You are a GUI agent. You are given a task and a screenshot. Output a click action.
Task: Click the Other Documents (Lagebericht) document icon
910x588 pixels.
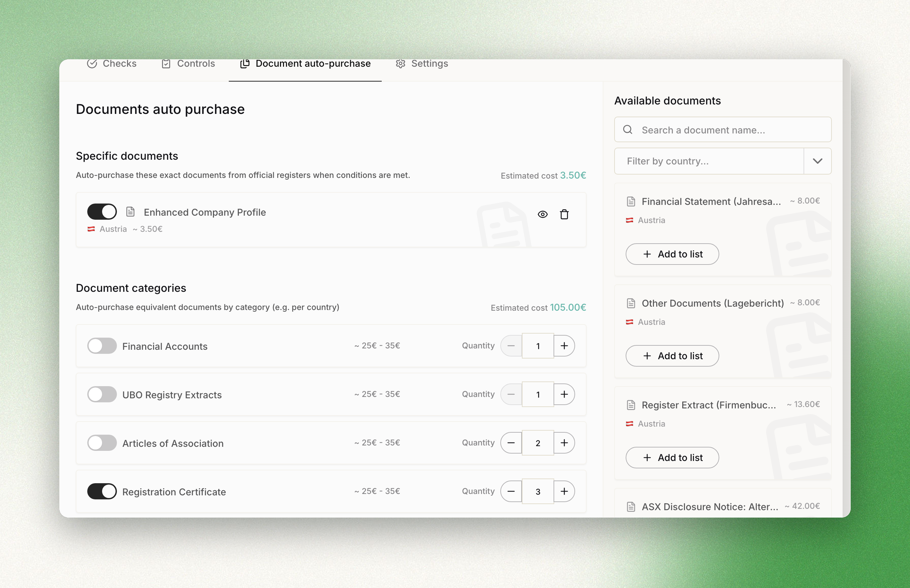pyautogui.click(x=631, y=304)
